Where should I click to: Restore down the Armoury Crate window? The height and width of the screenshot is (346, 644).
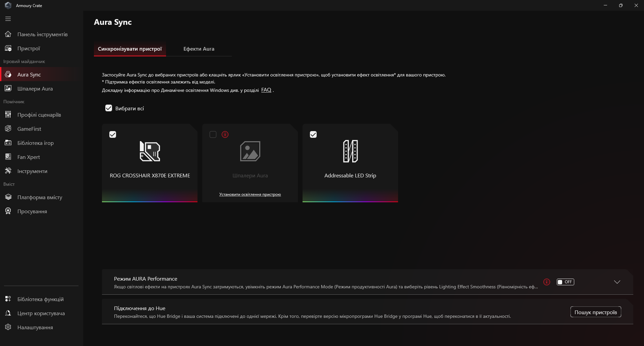pos(621,5)
